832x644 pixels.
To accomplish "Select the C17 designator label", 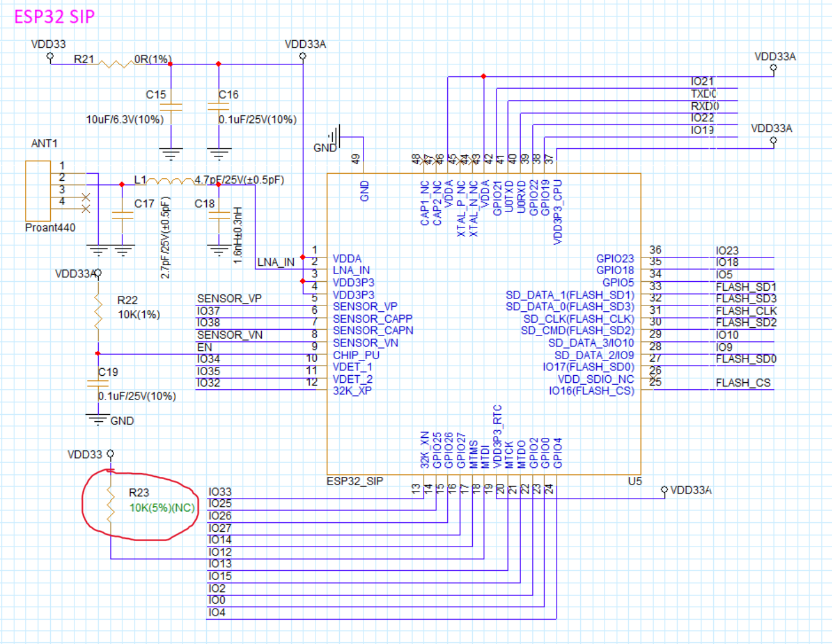I will coord(144,204).
